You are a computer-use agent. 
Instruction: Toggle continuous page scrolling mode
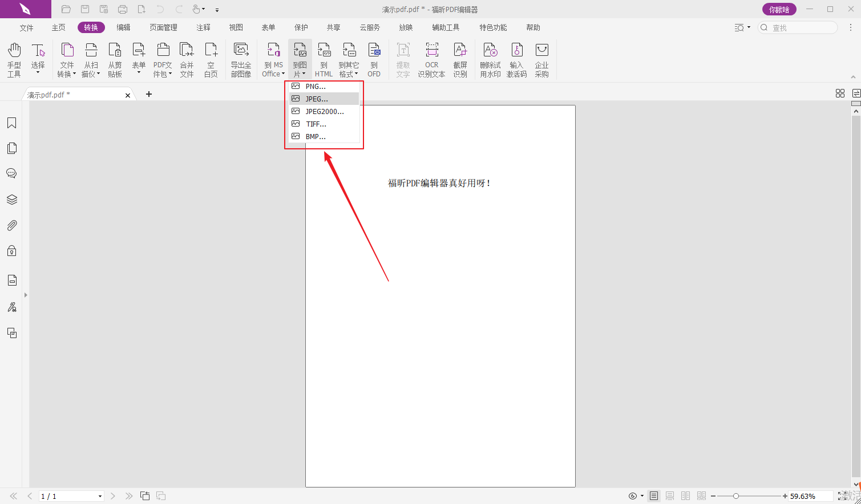(x=670, y=496)
